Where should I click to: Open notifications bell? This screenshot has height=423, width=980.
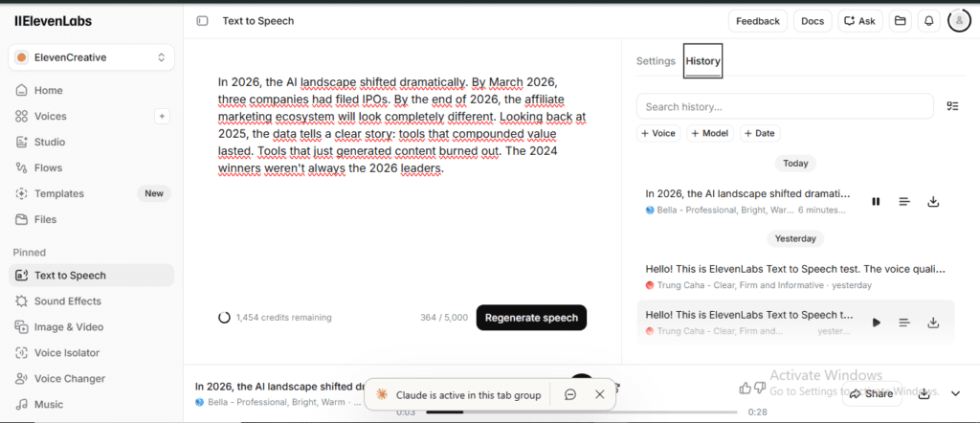(x=928, y=21)
